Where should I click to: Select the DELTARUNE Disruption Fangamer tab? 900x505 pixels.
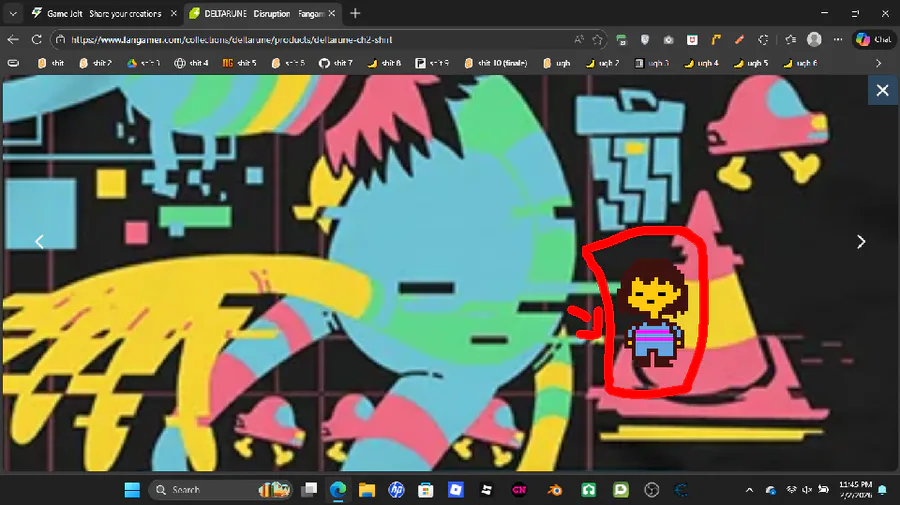[x=263, y=13]
